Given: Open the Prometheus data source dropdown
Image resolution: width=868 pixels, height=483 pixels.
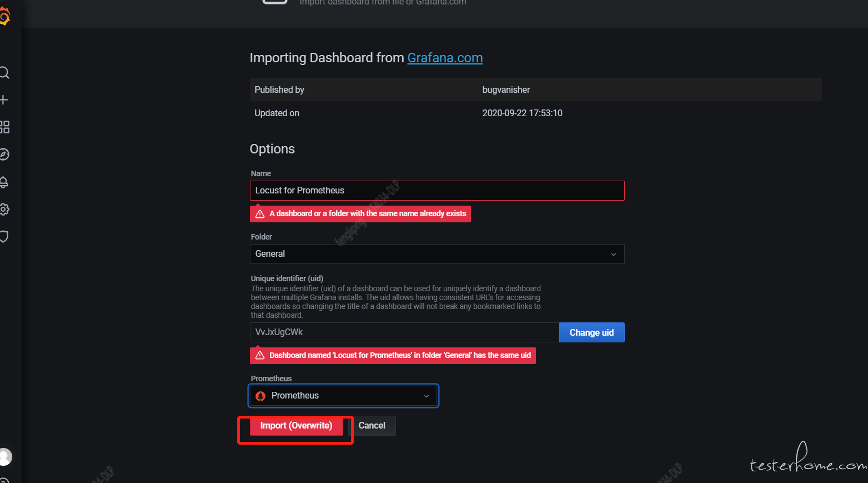Looking at the screenshot, I should [343, 396].
